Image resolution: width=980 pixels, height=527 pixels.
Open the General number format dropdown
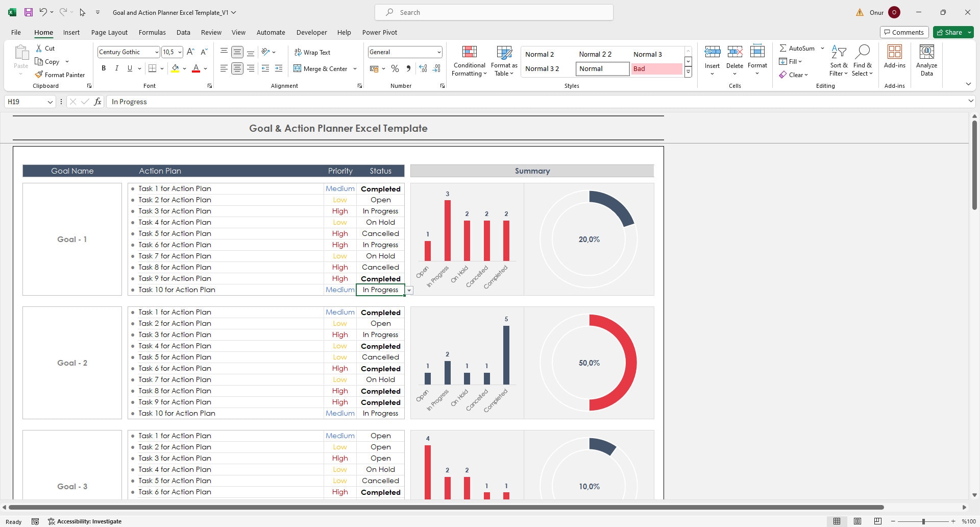point(439,52)
